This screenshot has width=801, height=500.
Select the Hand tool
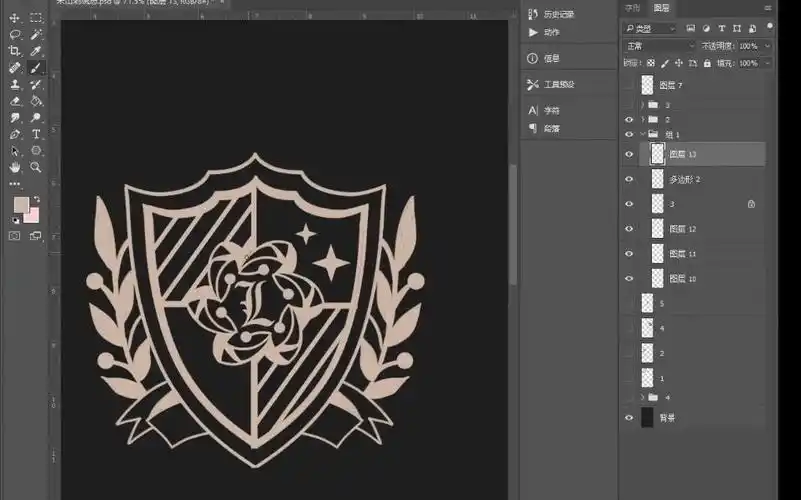pos(14,167)
